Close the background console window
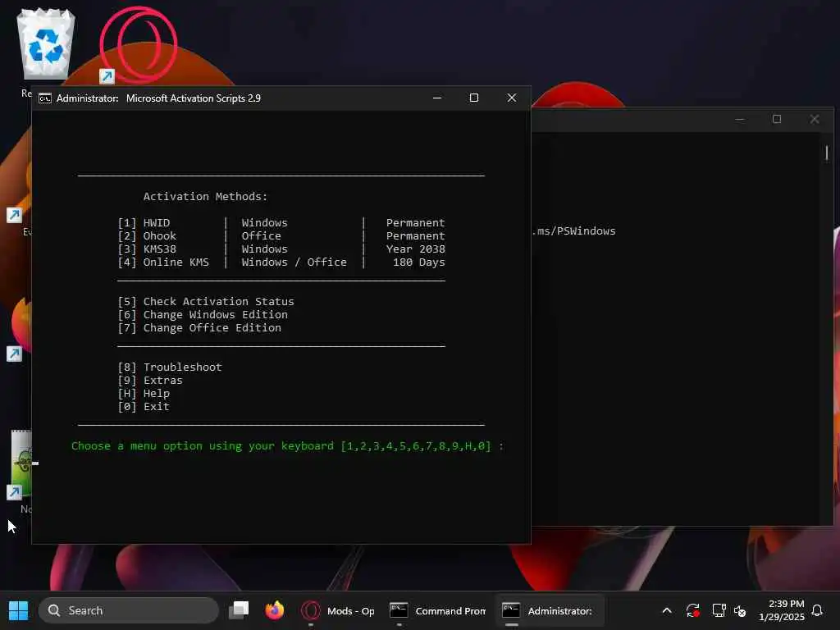 point(815,119)
